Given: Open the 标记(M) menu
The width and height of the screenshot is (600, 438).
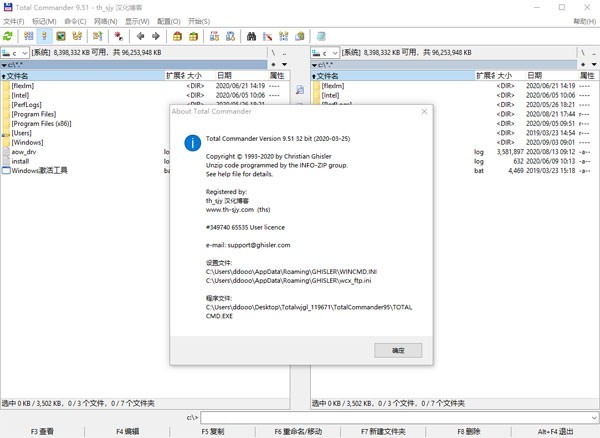Looking at the screenshot, I should coord(44,21).
